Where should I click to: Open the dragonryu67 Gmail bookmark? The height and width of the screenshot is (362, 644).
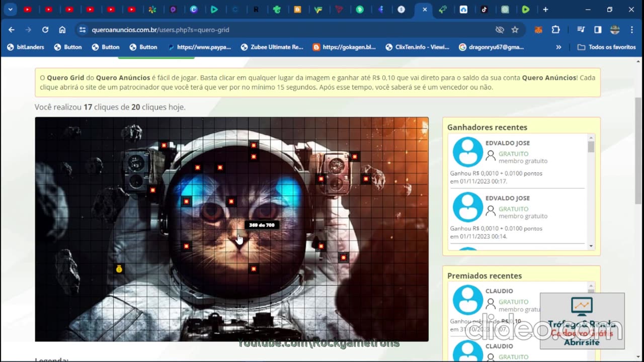tap(492, 47)
